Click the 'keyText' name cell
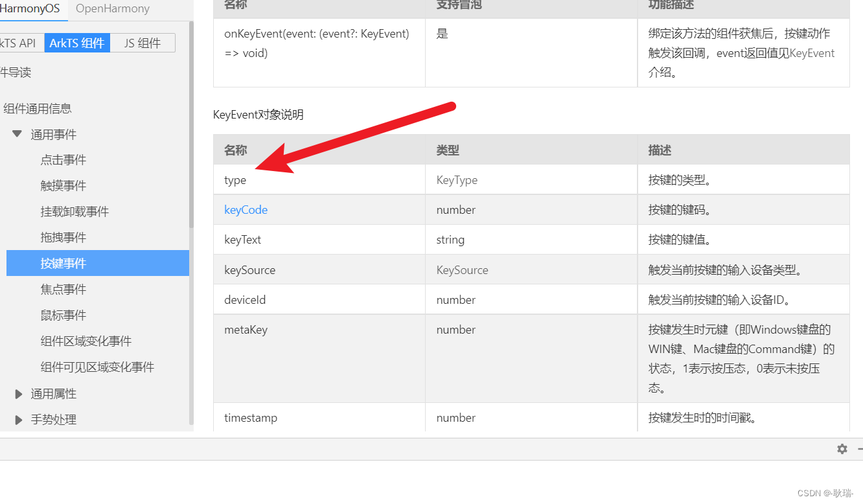Image resolution: width=863 pixels, height=504 pixels. (x=319, y=240)
